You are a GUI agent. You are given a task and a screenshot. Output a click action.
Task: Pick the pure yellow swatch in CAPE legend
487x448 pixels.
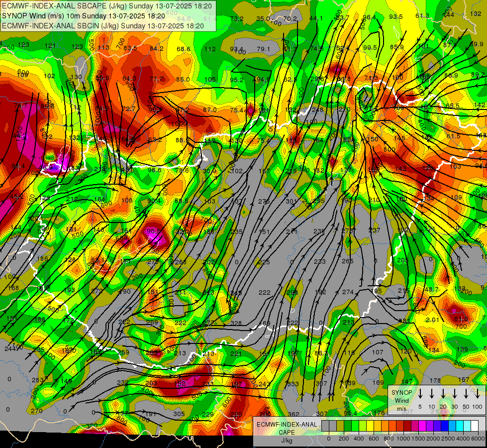tap(370, 426)
